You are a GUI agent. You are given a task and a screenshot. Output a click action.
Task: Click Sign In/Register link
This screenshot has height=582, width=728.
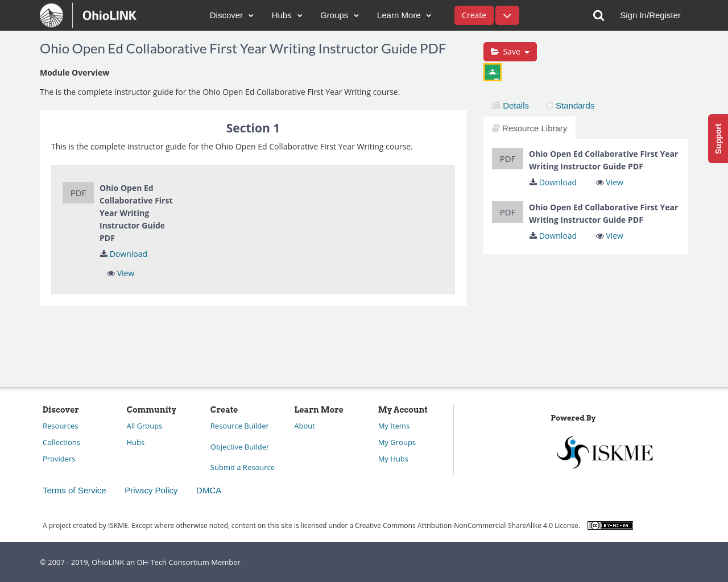coord(650,15)
